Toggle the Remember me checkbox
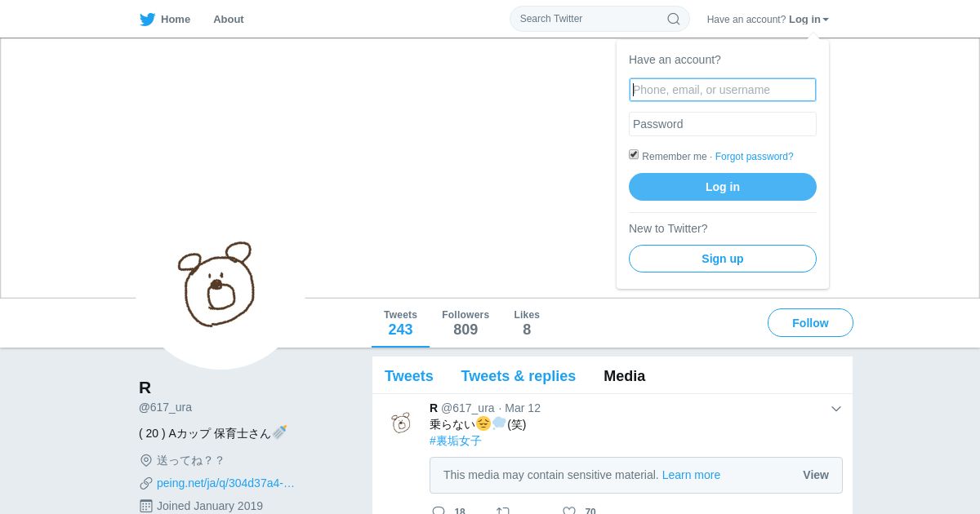The image size is (980, 514). [x=634, y=154]
